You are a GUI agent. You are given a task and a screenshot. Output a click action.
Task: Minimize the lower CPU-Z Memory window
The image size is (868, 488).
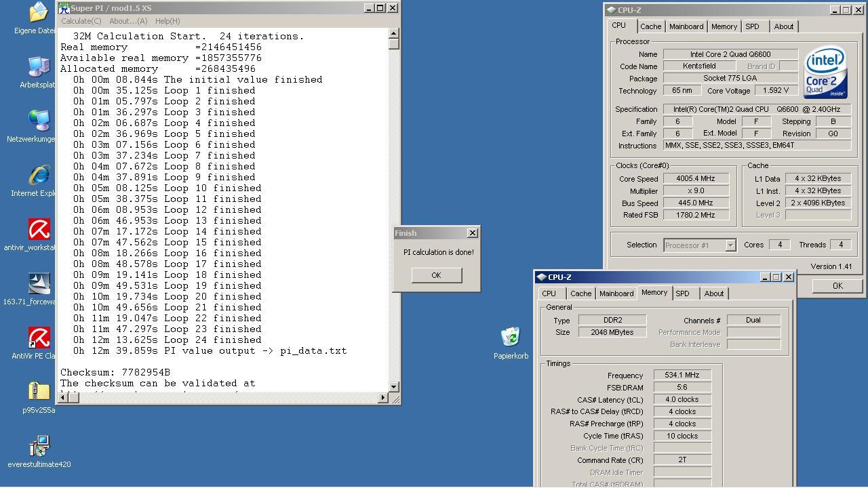coord(765,277)
